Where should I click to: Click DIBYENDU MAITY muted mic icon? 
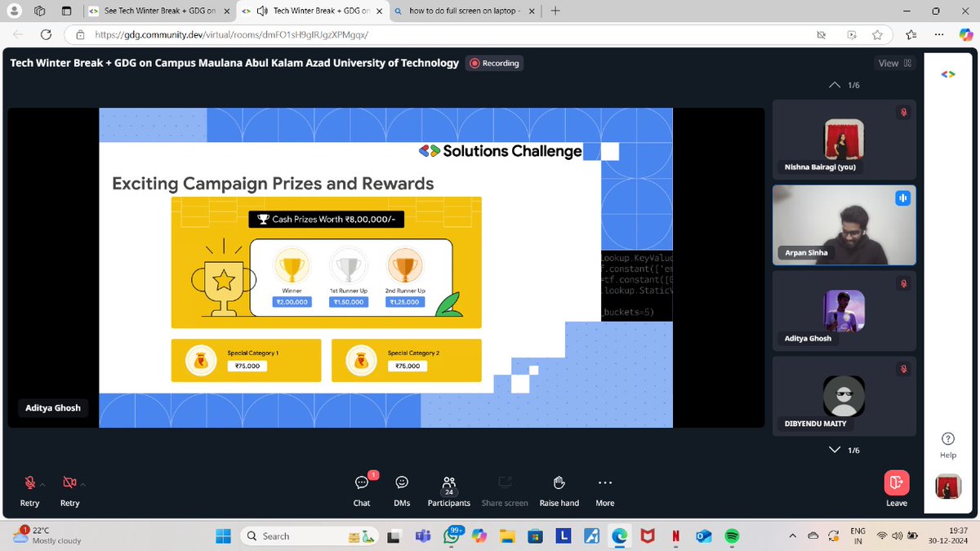click(x=903, y=369)
